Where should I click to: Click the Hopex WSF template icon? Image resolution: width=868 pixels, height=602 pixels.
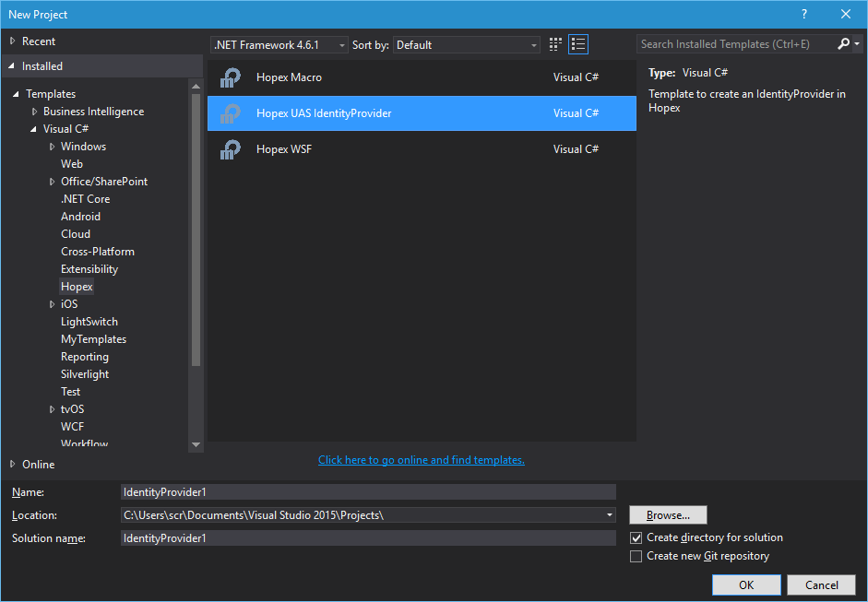[x=231, y=148]
